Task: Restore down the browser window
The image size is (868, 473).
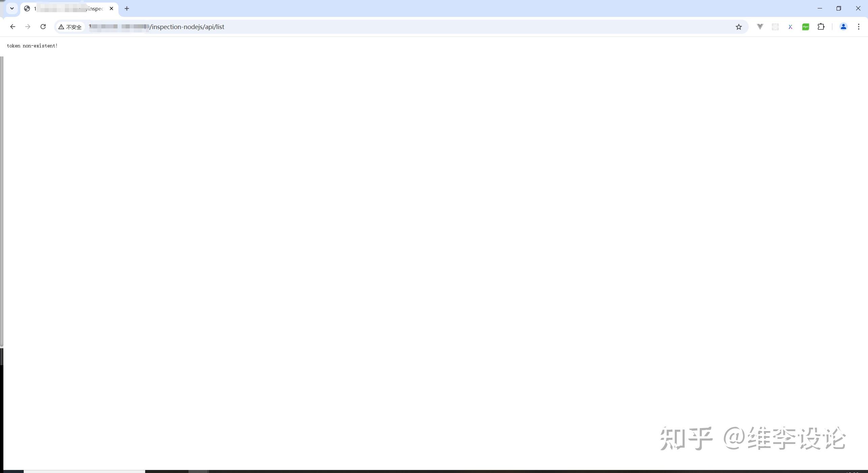Action: point(839,8)
